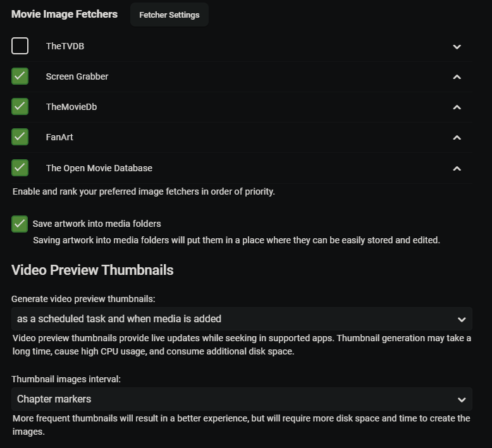
Task: Move FanArt fetcher up in priority
Action: 457,138
